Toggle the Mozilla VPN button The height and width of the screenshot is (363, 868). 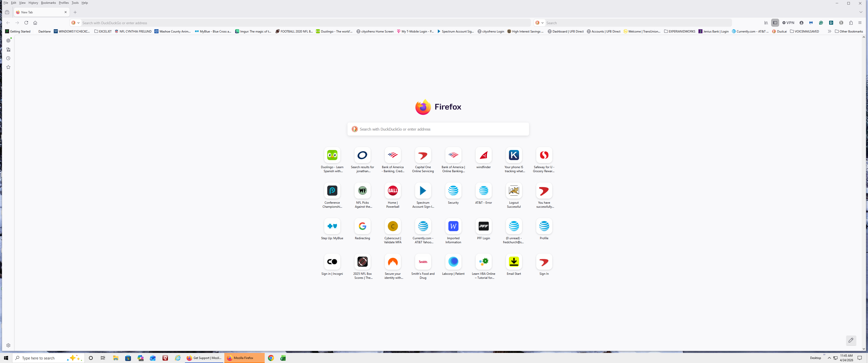tap(788, 23)
